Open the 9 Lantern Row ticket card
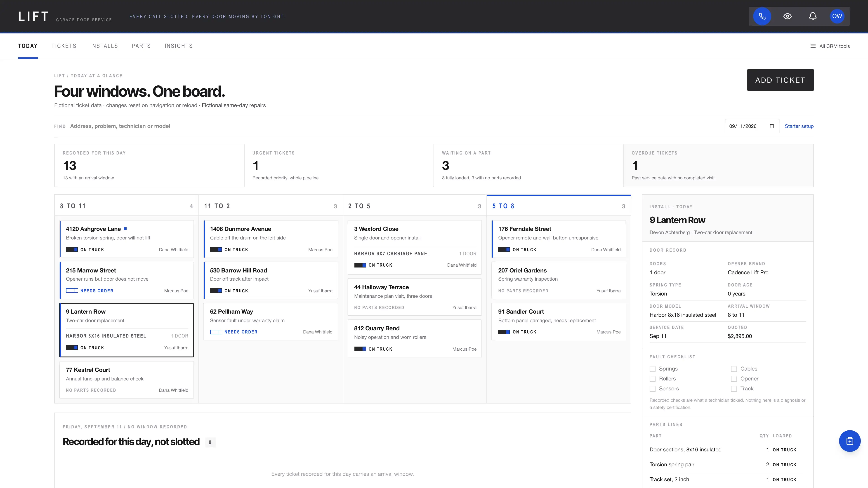Screen dimensions: 868x488 [x=127, y=330]
